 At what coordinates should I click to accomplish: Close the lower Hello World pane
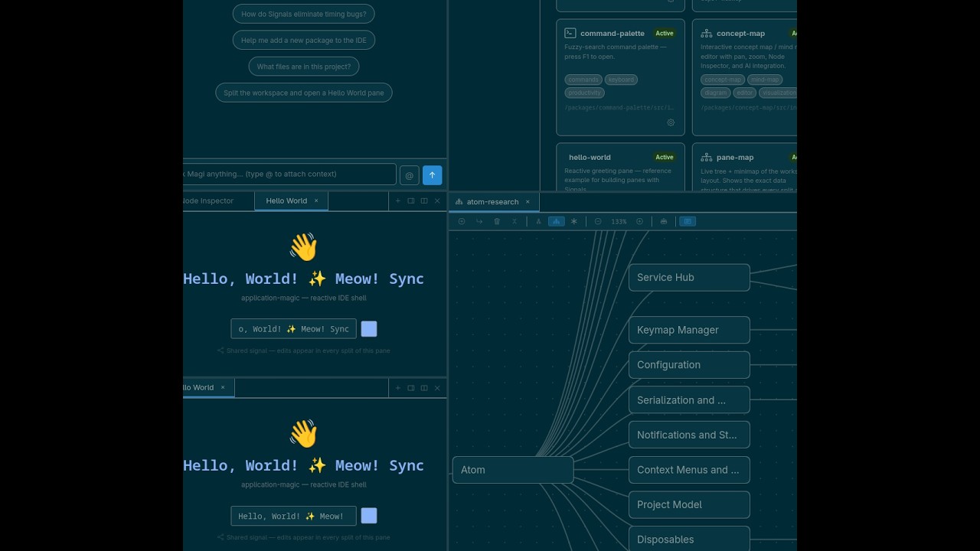pos(437,388)
